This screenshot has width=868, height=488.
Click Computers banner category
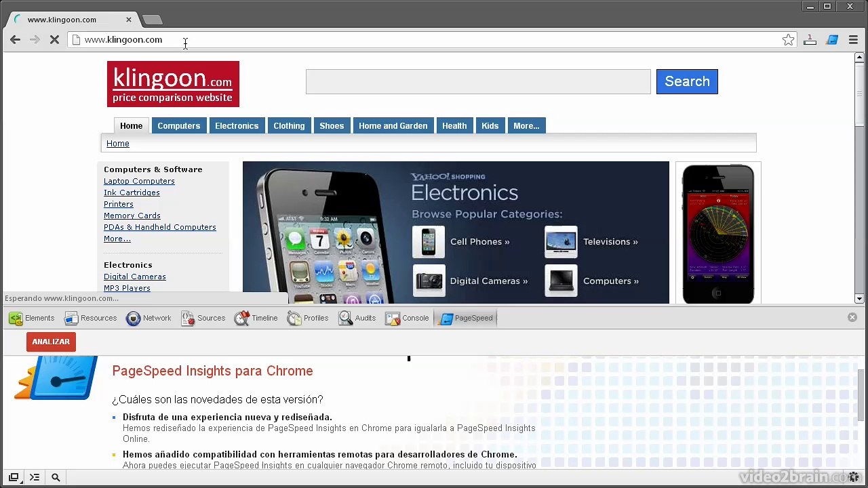[610, 281]
